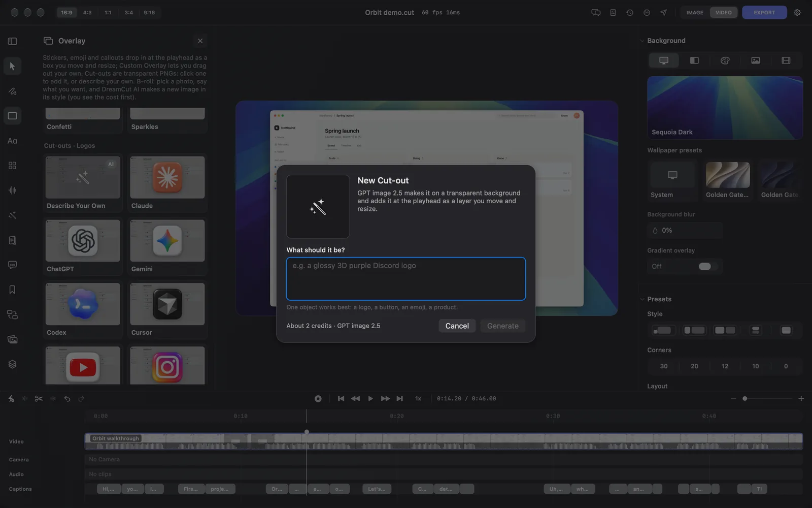Play the video from the playback controls
Image resolution: width=812 pixels, height=508 pixels.
pyautogui.click(x=370, y=399)
